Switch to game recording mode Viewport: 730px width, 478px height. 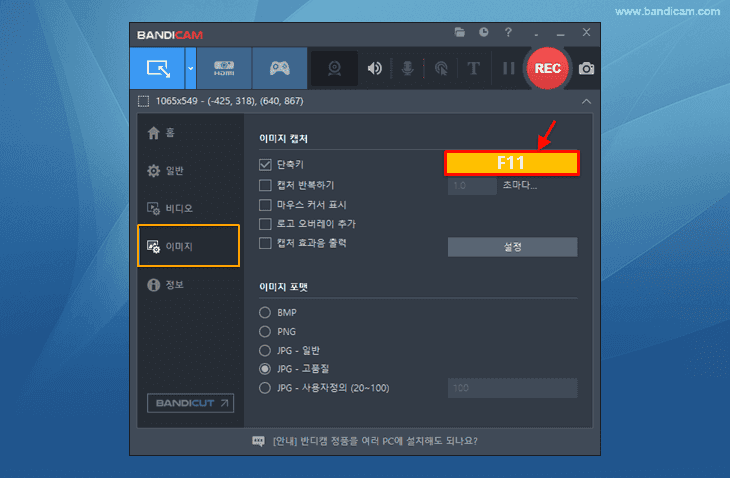[x=279, y=68]
